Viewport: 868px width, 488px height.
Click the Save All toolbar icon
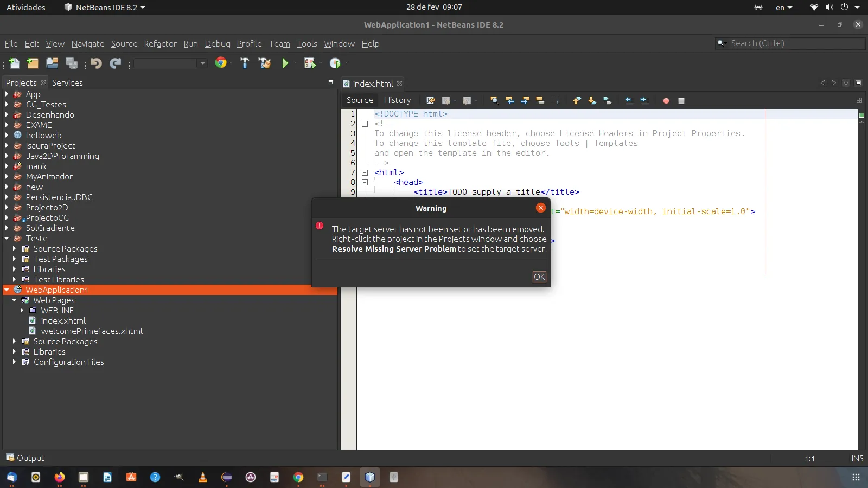point(71,63)
